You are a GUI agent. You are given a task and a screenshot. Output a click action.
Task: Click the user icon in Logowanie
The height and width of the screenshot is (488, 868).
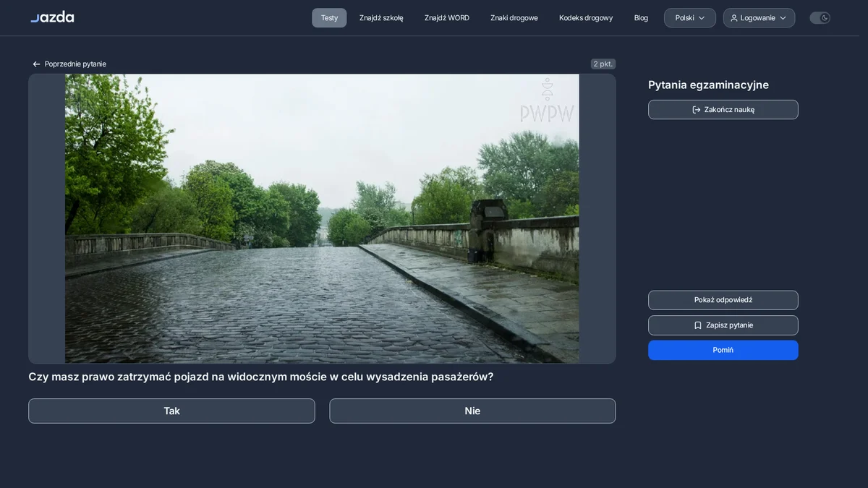point(734,18)
